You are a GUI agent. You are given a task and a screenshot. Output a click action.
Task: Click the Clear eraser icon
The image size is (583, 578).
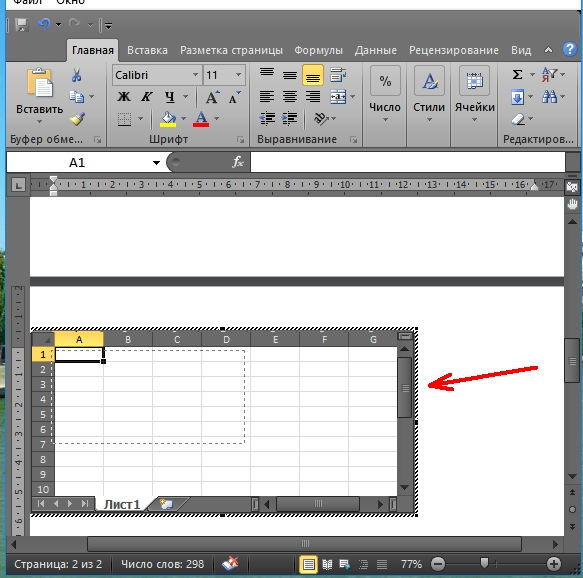pyautogui.click(x=518, y=119)
